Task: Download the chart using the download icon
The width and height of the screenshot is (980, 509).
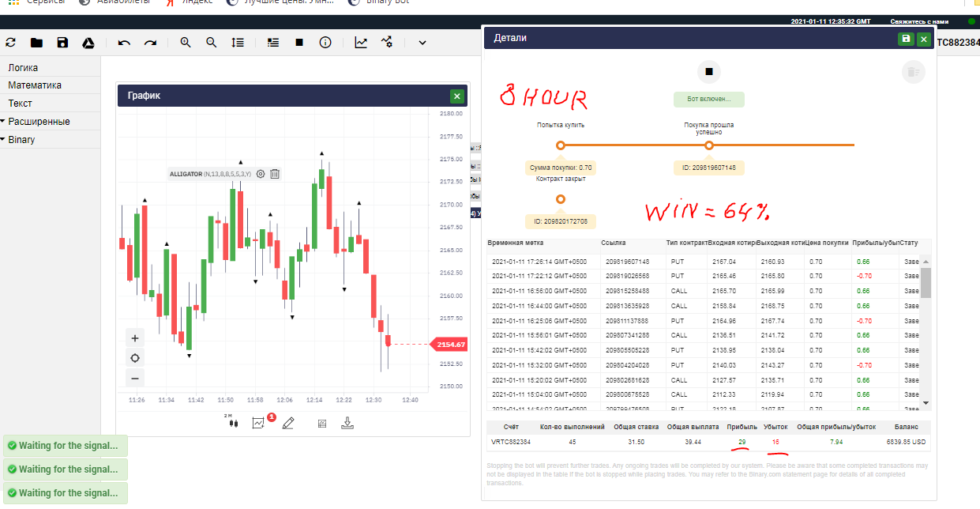Action: point(347,423)
